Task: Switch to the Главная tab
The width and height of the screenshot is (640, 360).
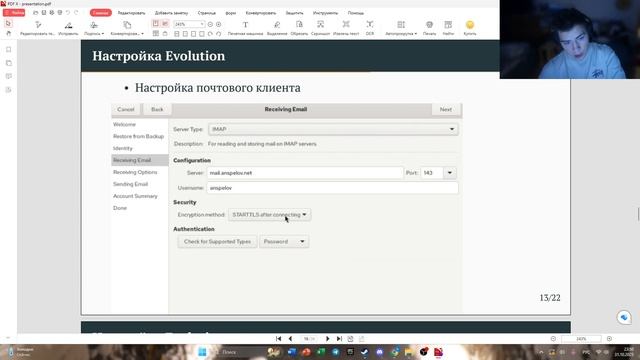Action: (100, 13)
